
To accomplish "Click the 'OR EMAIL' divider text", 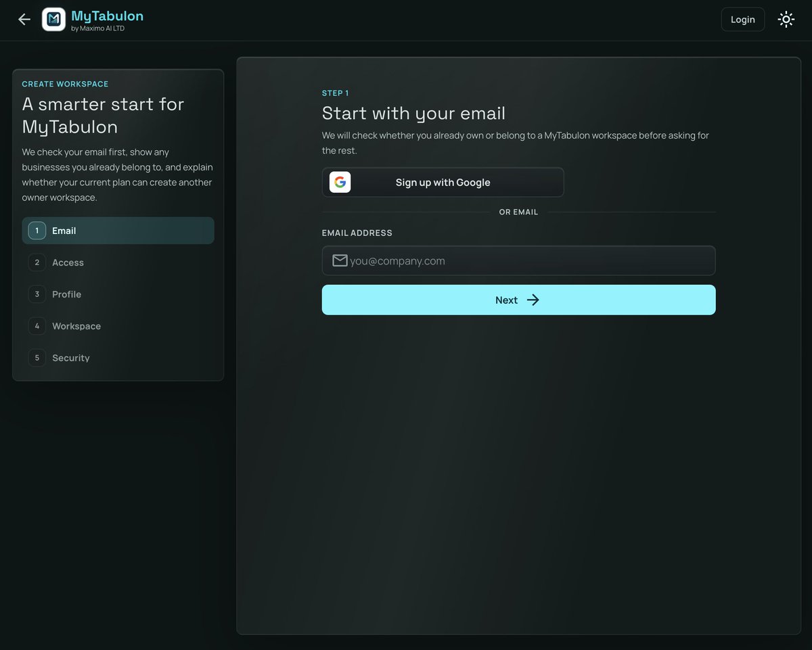I will pyautogui.click(x=518, y=212).
